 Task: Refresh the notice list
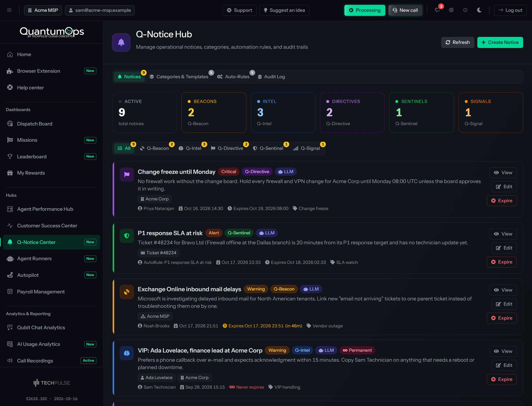tap(458, 42)
